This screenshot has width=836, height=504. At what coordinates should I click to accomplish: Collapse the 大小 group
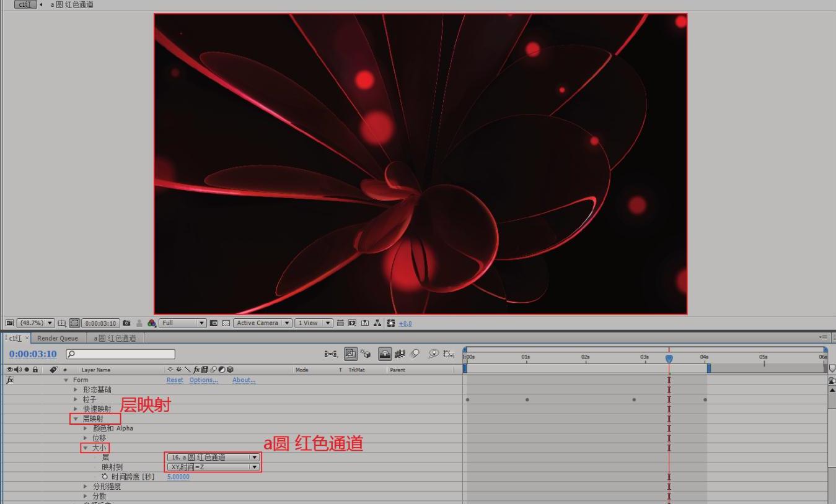(x=86, y=448)
